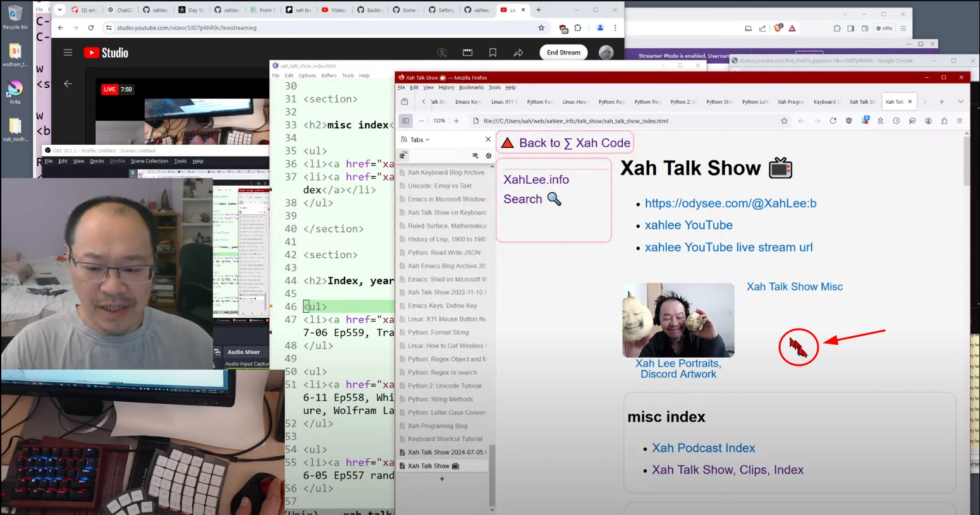Open Xah Podcast Index link
Viewport: 980px width, 515px height.
(703, 448)
